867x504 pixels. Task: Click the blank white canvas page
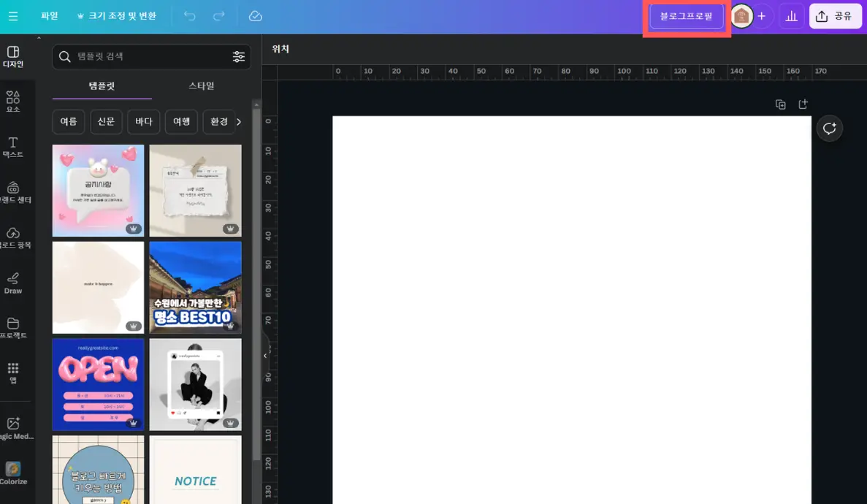pyautogui.click(x=572, y=310)
